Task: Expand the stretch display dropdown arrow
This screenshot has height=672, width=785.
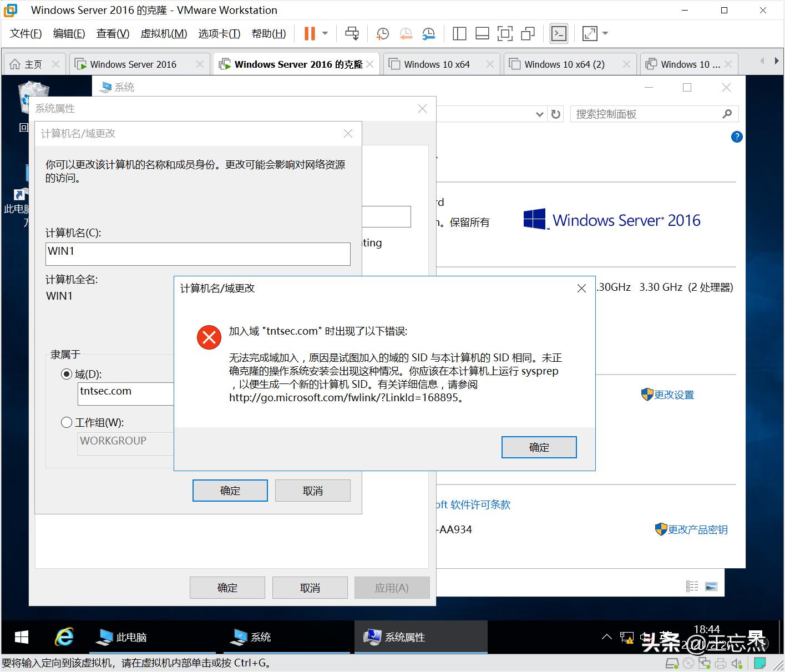Action: (605, 33)
